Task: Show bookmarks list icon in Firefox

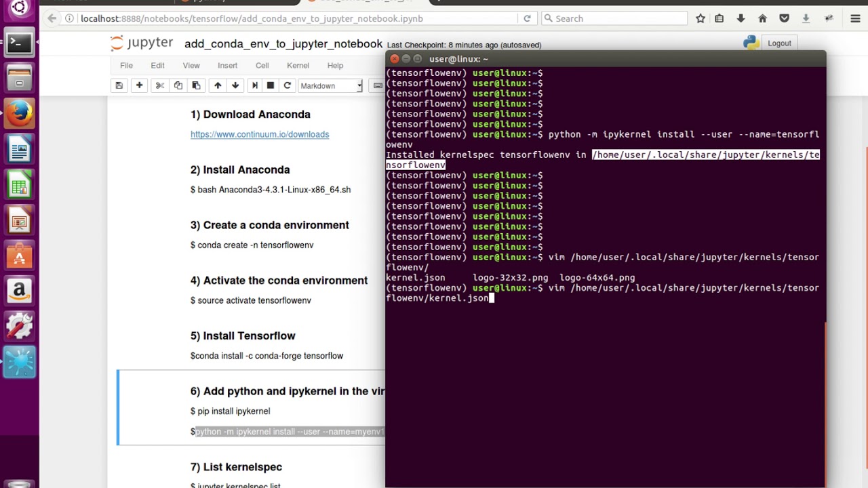Action: 719,18
